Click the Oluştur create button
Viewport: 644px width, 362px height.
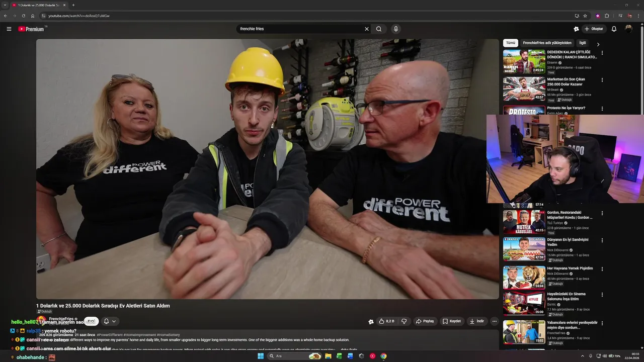(594, 29)
